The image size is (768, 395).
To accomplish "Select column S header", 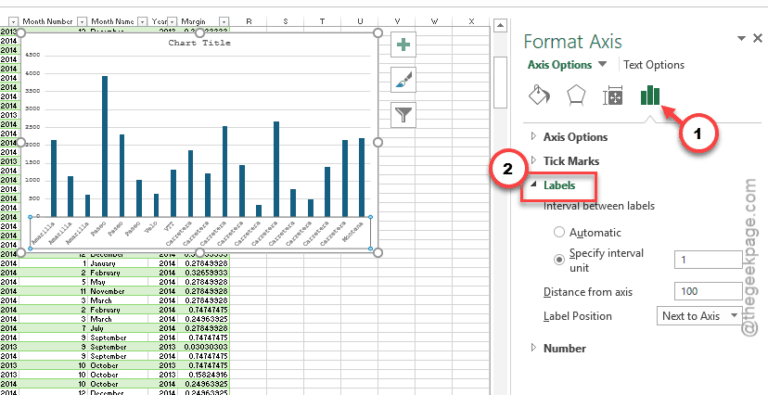I will click(285, 21).
